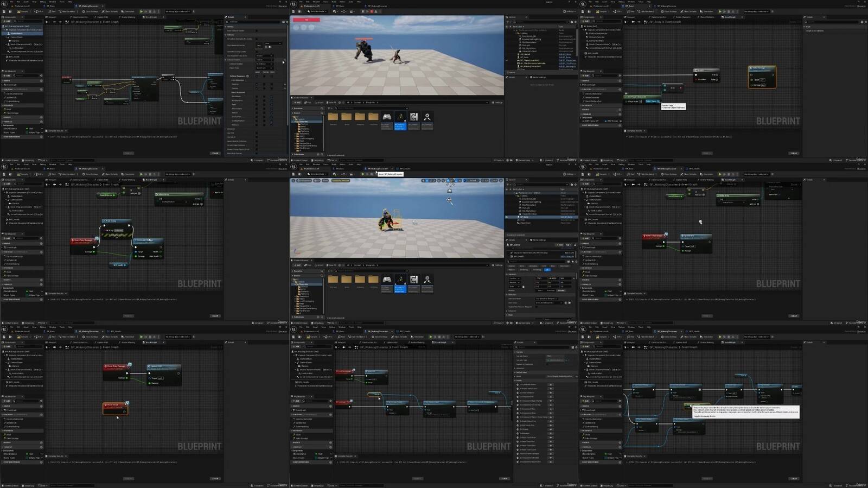Click Import in the gameplay frame content browser

pos(319,103)
